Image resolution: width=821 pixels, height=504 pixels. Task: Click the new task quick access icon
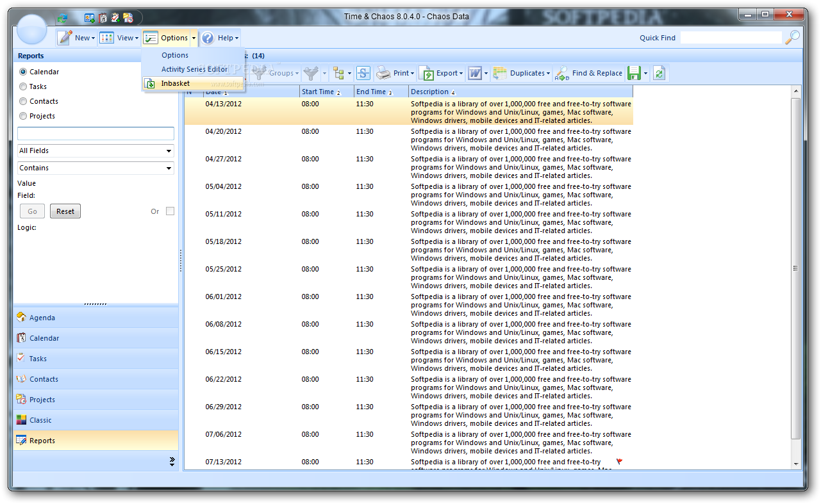115,18
